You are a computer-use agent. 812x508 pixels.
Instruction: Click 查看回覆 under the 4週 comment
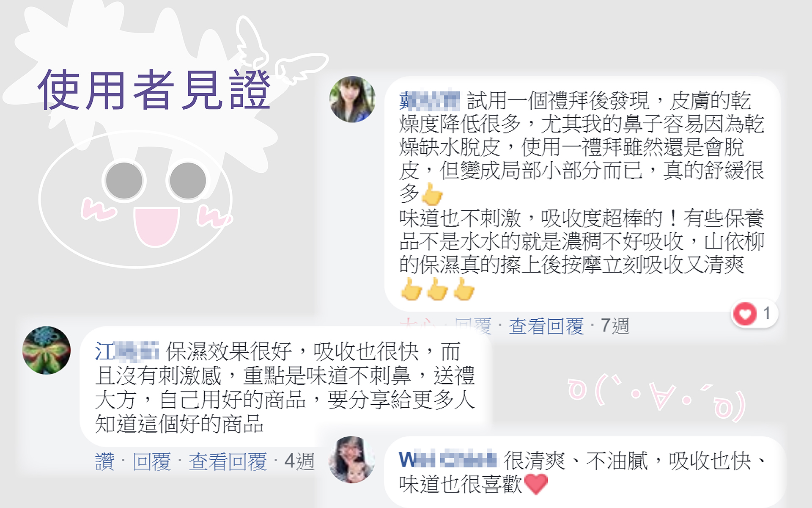pos(228,461)
